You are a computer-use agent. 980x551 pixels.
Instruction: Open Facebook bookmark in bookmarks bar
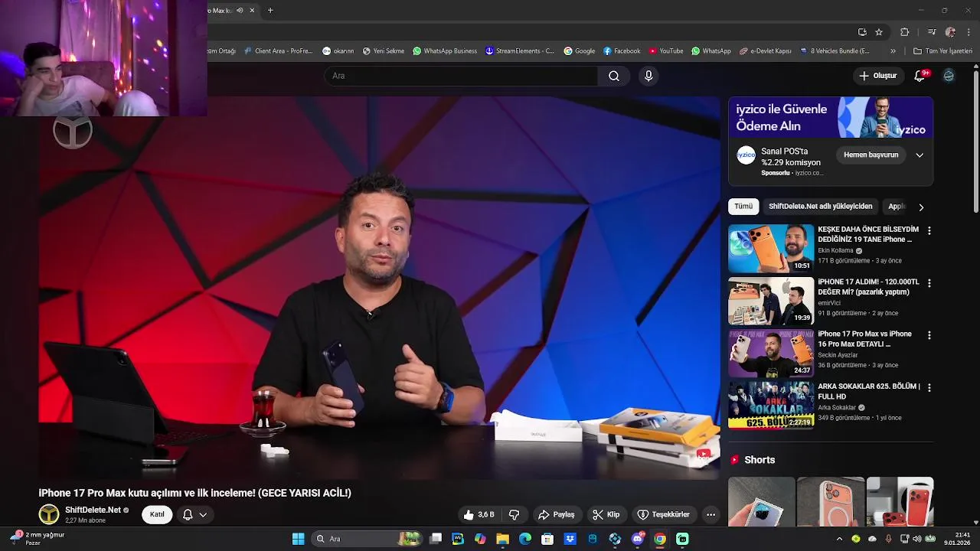click(622, 51)
